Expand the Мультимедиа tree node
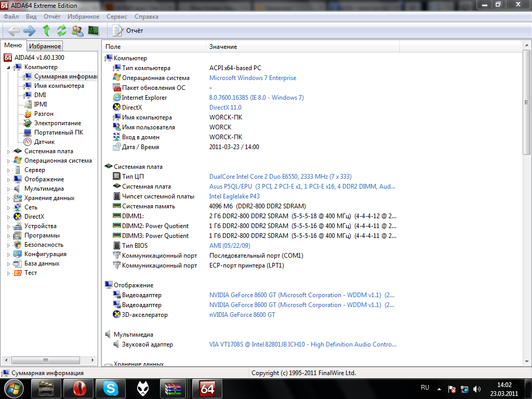The image size is (532, 399). pyautogui.click(x=8, y=189)
